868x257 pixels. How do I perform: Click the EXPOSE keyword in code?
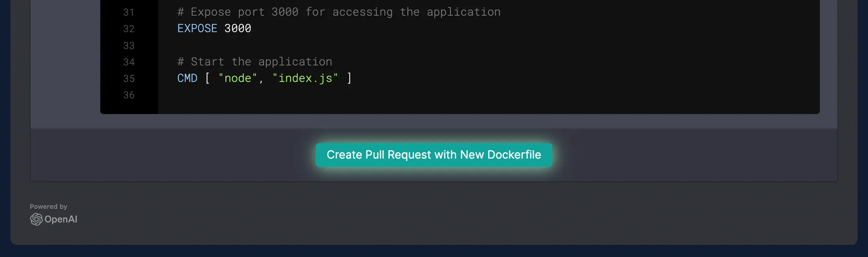click(197, 29)
